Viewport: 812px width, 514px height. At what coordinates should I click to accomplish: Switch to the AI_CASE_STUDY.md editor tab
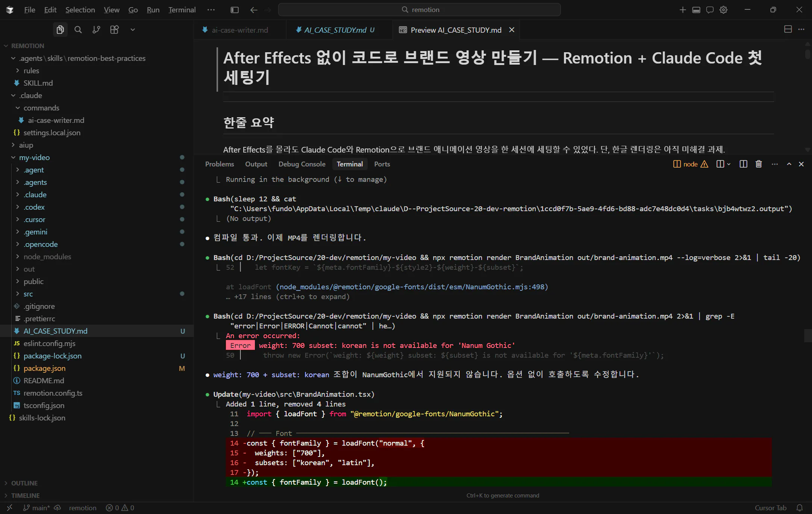click(x=335, y=30)
